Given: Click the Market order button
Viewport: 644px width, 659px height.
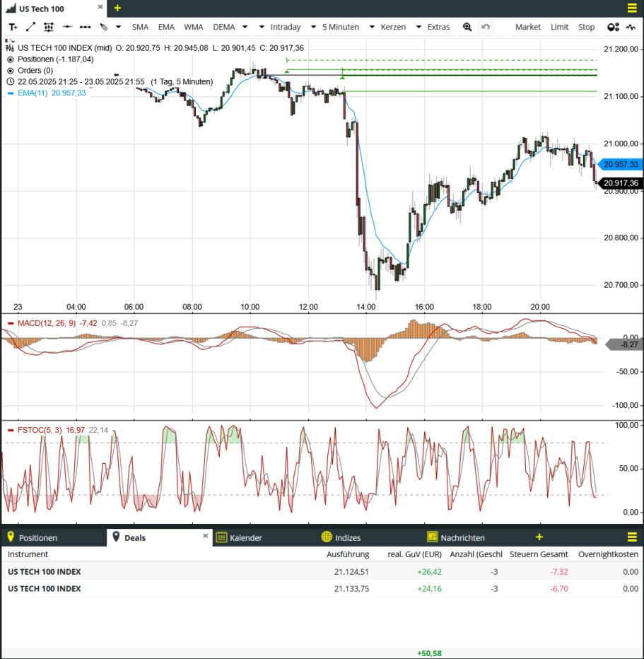Looking at the screenshot, I should pos(528,27).
